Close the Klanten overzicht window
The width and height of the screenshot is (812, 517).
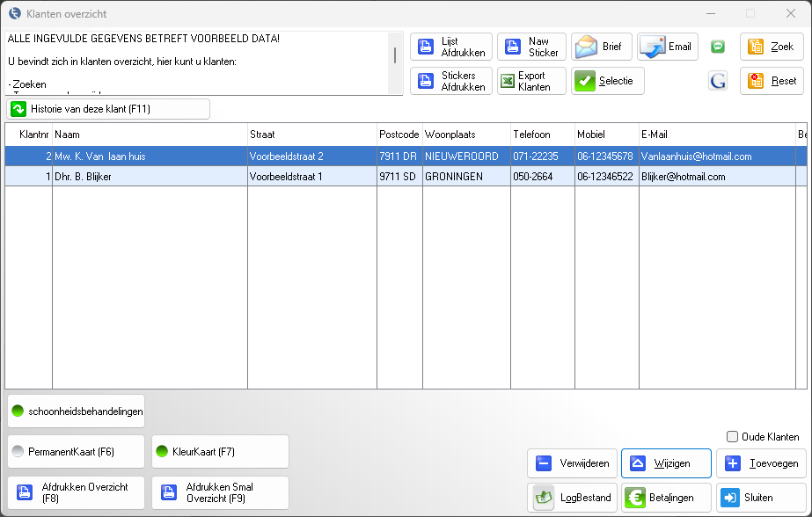pos(791,13)
